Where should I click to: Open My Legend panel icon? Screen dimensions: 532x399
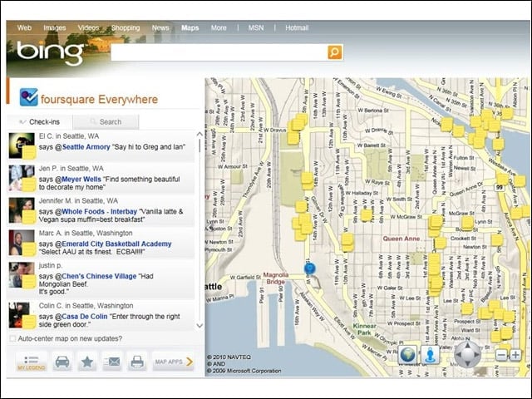pos(32,362)
